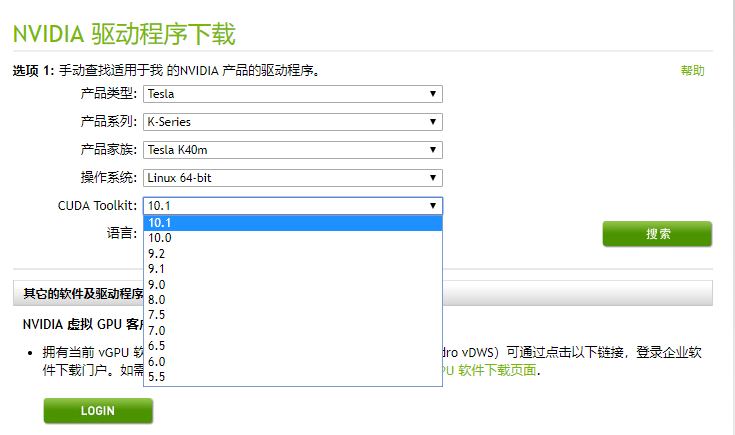735x435 pixels.
Task: Pick 9.0 in the CUDA Toolkit list
Action: [292, 285]
